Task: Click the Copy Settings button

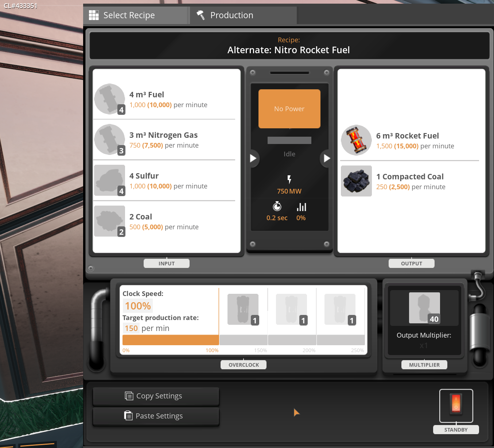Action: pos(156,396)
